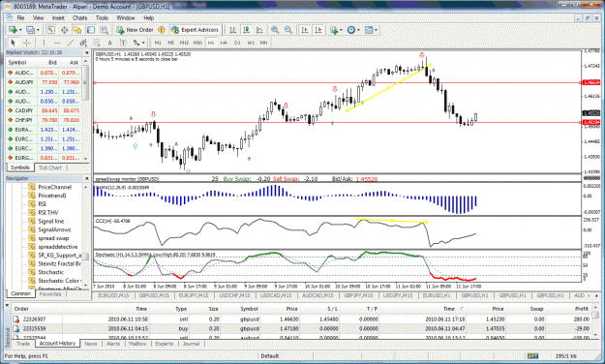Image resolution: width=605 pixels, height=364 pixels.
Task: Click the New Order button
Action: 136,30
